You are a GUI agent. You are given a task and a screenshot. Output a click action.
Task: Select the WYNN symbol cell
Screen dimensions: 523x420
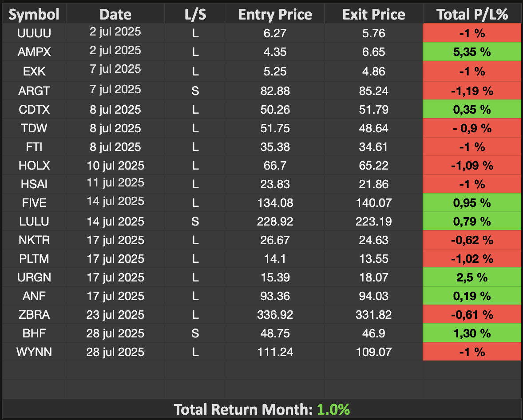point(34,352)
